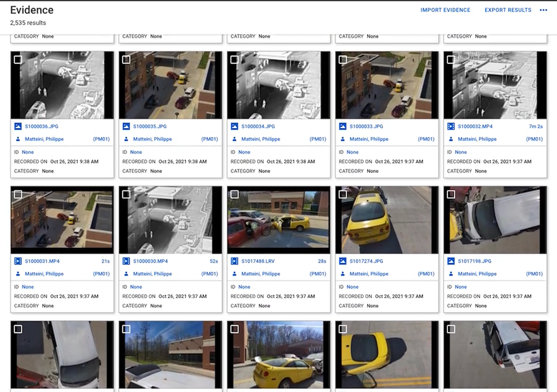The height and width of the screenshot is (392, 557).
Task: Tick checkbox on S1017488.LRV thumbnail
Action: coord(234,194)
